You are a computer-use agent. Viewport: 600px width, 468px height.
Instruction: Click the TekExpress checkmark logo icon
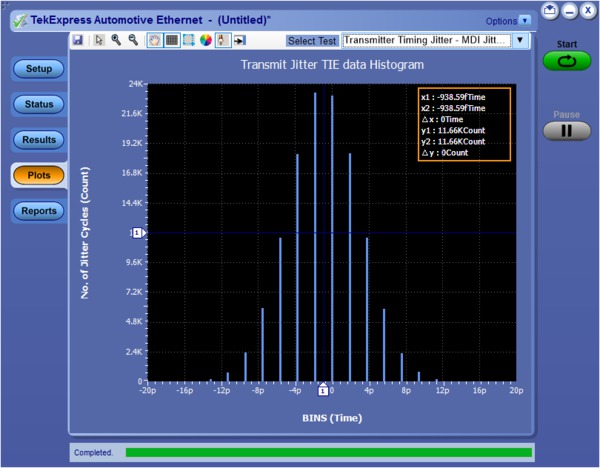pos(20,21)
